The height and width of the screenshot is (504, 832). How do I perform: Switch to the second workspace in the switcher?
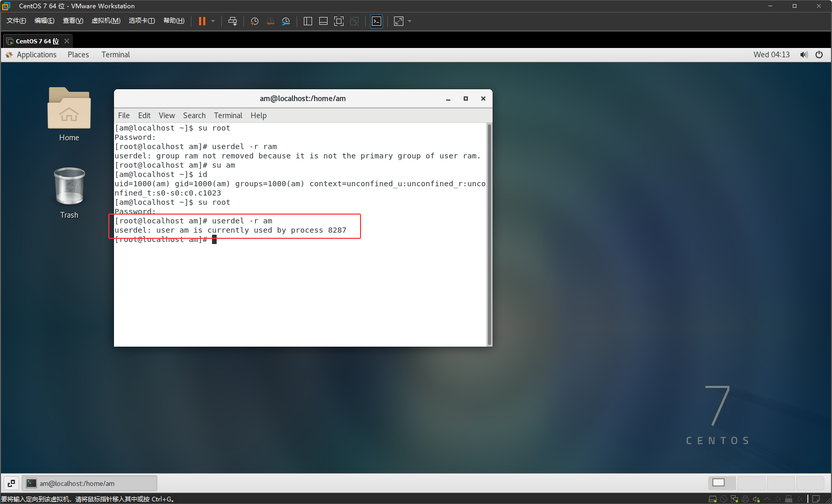coord(751,483)
